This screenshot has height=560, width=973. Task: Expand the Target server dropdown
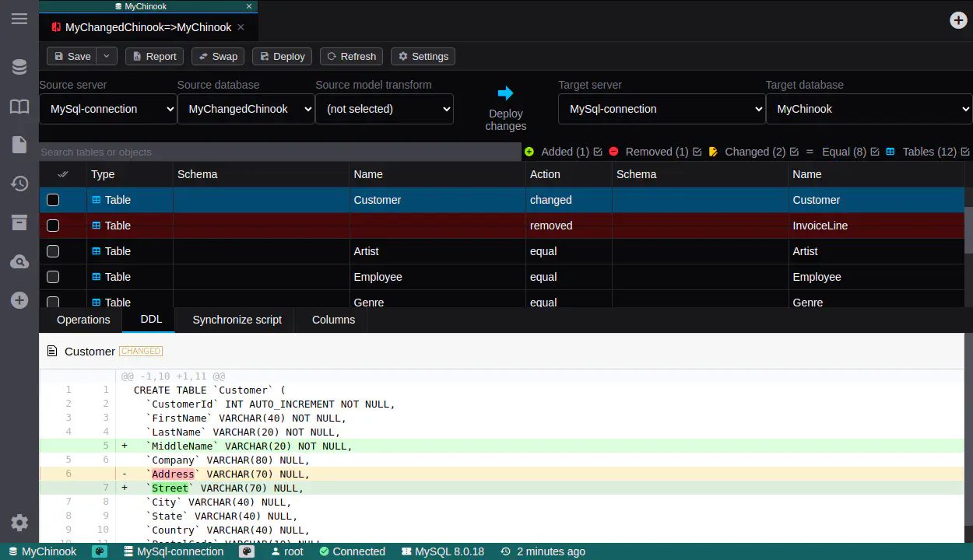point(662,109)
